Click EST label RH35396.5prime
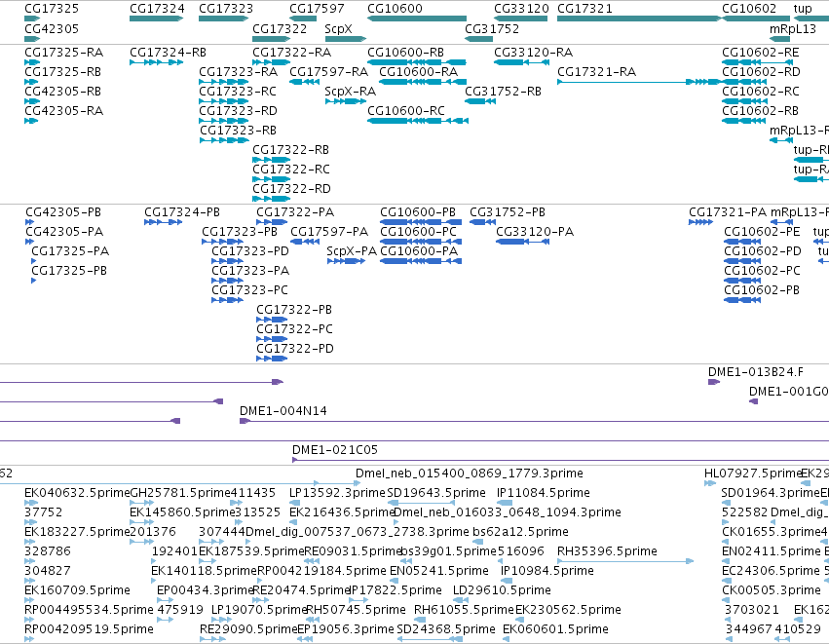829x644 pixels. pyautogui.click(x=608, y=551)
